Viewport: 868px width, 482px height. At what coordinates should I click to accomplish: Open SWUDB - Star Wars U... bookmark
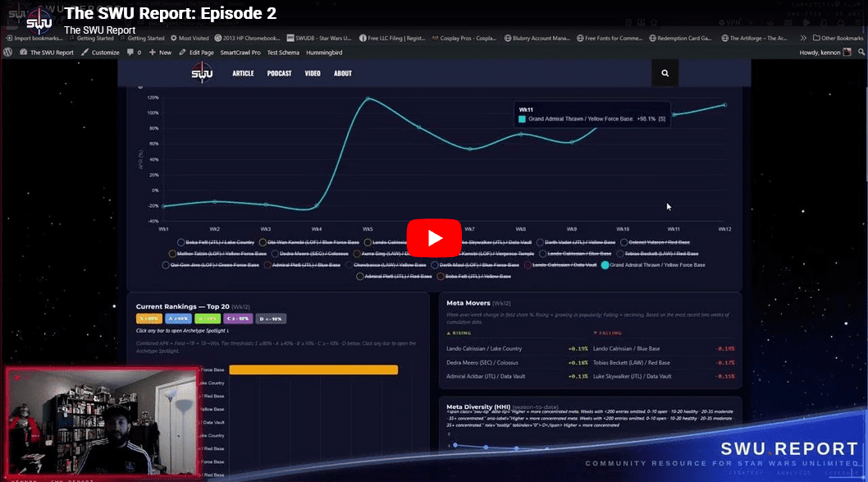319,39
